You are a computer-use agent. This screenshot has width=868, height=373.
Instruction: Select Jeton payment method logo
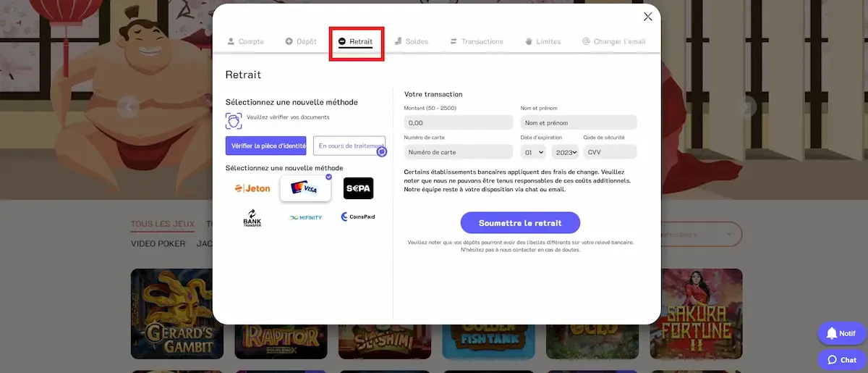[x=252, y=188]
